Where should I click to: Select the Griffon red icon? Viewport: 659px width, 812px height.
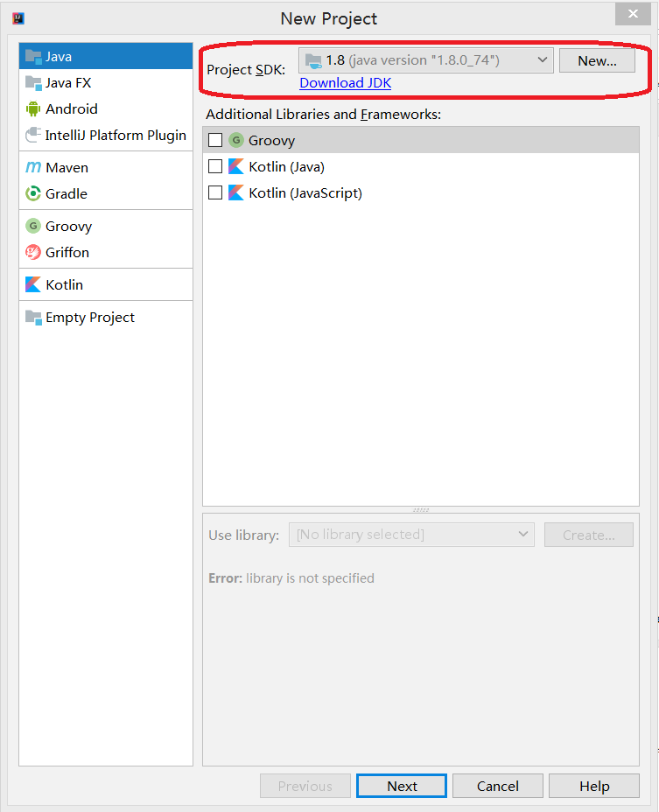[33, 252]
